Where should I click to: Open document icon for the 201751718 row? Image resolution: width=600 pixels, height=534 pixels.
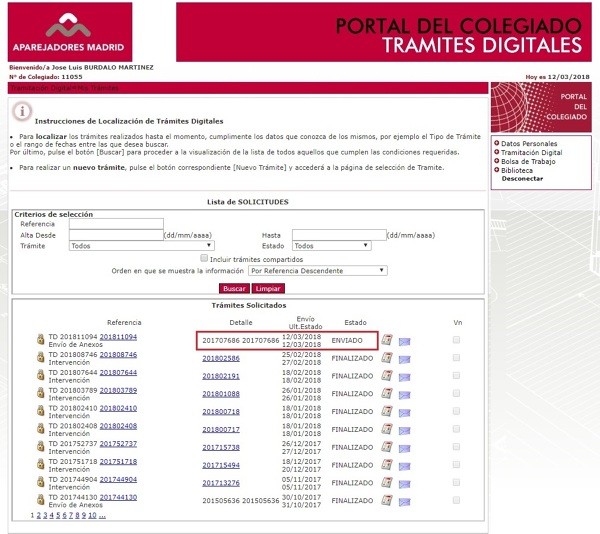click(386, 465)
